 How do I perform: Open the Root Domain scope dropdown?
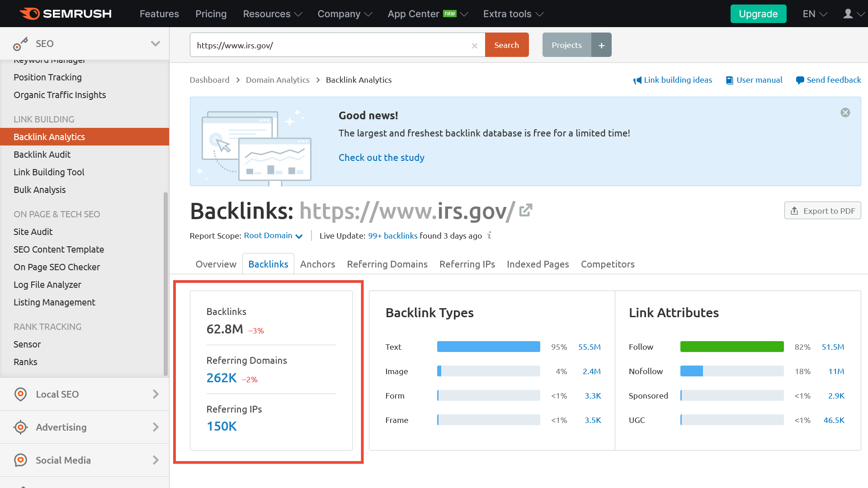coord(273,236)
